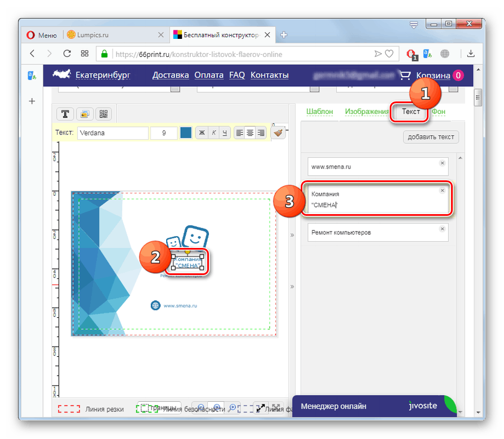Click the Ремонт компьютеров text field
504x439 pixels.
[378, 232]
